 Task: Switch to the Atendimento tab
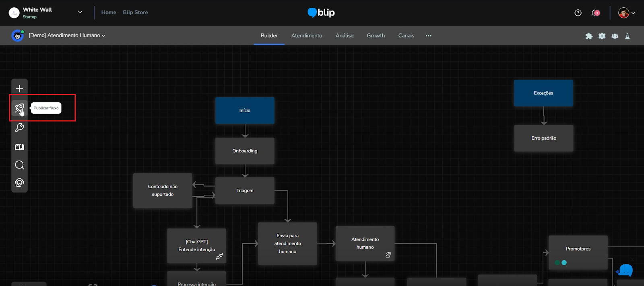pos(306,35)
